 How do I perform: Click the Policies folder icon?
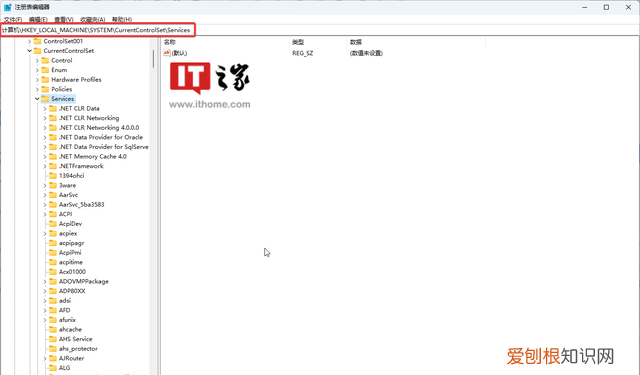pos(45,89)
